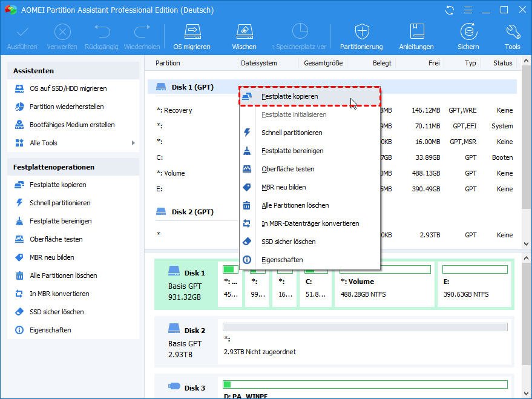
Task: Choose Schnell partitionieren in context menu
Action: 310,133
